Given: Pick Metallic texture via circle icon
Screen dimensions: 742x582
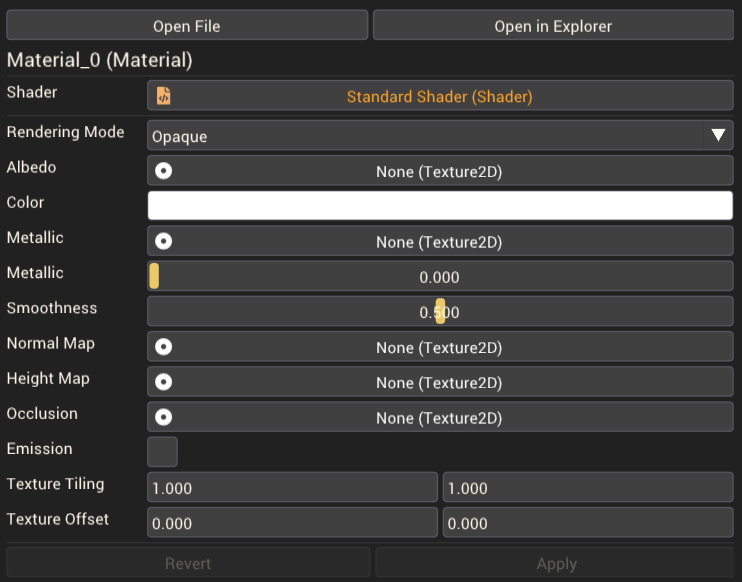Looking at the screenshot, I should click(x=163, y=241).
